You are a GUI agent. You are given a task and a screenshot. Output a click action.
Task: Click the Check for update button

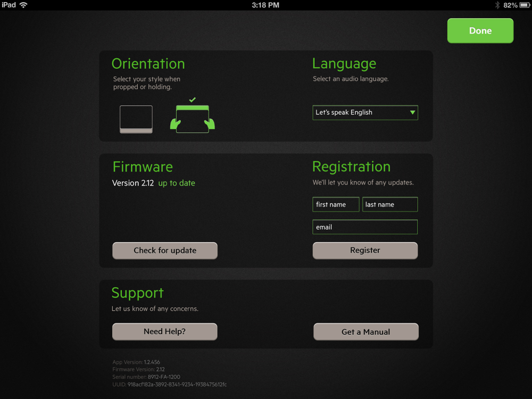tap(165, 251)
